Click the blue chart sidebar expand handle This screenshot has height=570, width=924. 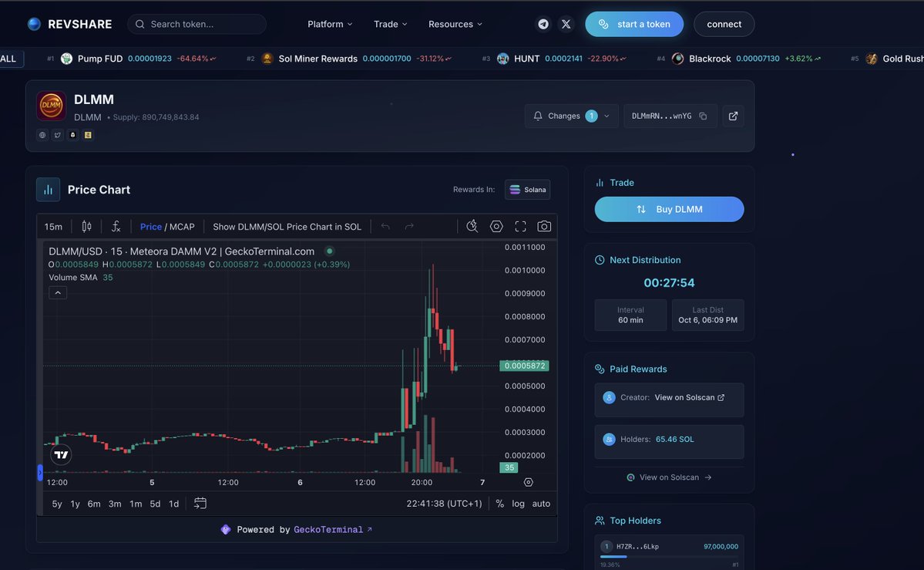point(40,473)
